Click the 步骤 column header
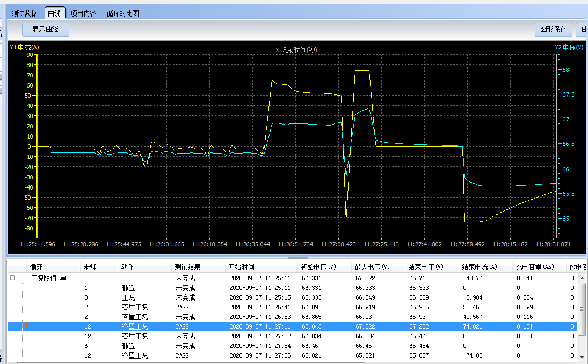Viewport: 588px width, 364px height. tap(90, 267)
